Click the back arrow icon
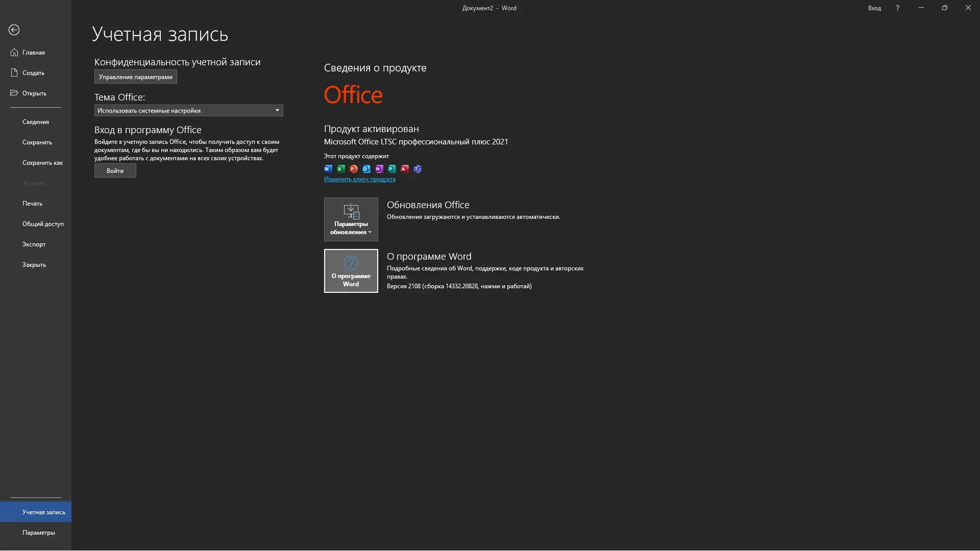This screenshot has height=551, width=980. pos(14,30)
